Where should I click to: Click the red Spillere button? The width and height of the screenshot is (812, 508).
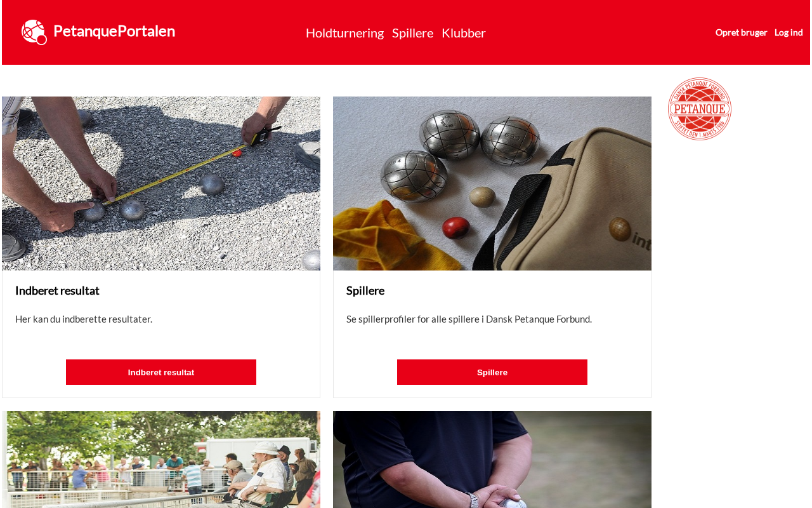pyautogui.click(x=492, y=372)
